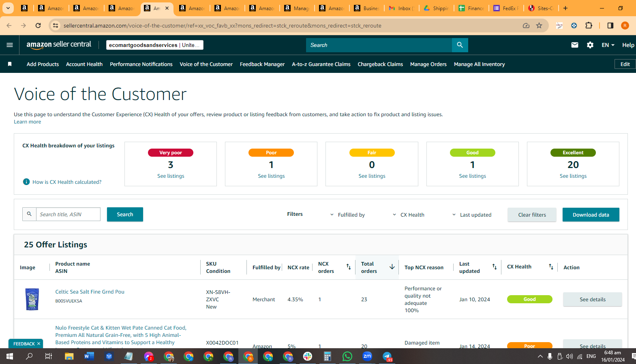This screenshot has width=636, height=364.
Task: Open Chargeback Claims in the nav bar
Action: click(x=380, y=64)
